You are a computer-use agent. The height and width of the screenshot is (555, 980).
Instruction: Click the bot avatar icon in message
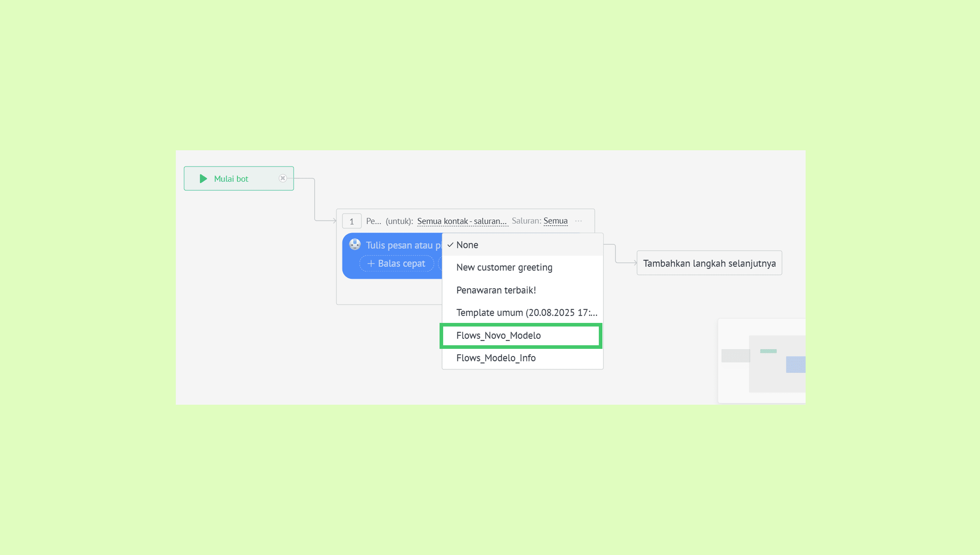[x=355, y=244]
